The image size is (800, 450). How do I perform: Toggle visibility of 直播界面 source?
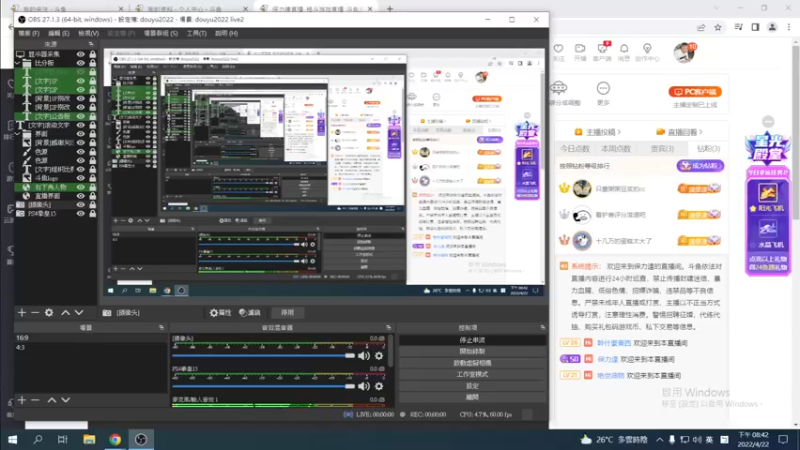click(81, 196)
